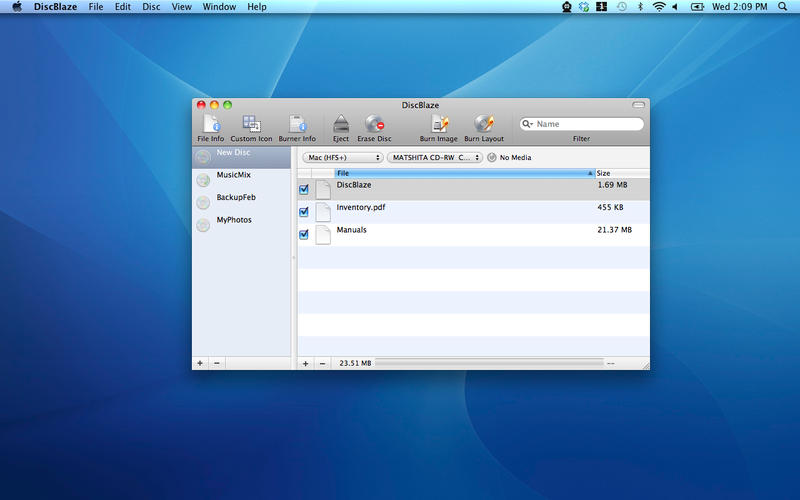Open Burner Info from the toolbar
The height and width of the screenshot is (500, 800).
pyautogui.click(x=297, y=124)
